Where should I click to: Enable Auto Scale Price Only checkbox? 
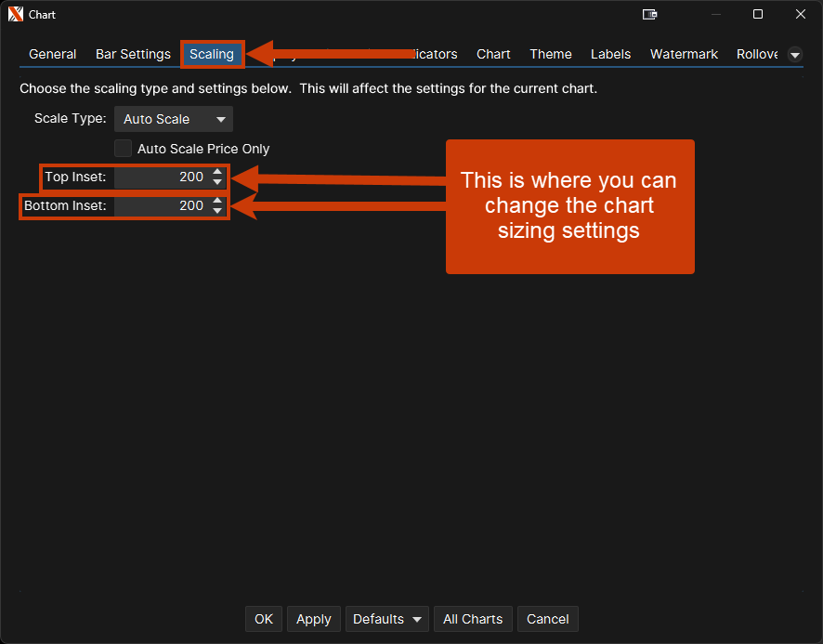(x=124, y=149)
